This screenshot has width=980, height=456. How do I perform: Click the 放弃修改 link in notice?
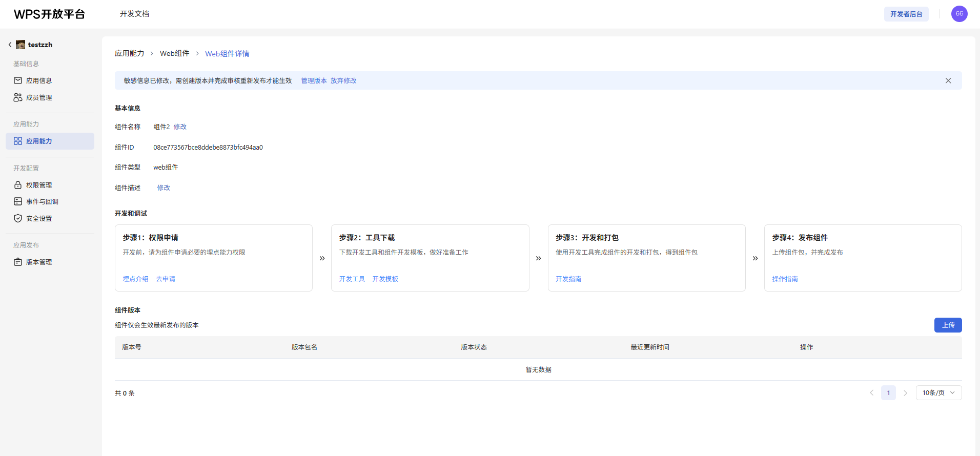coord(343,80)
